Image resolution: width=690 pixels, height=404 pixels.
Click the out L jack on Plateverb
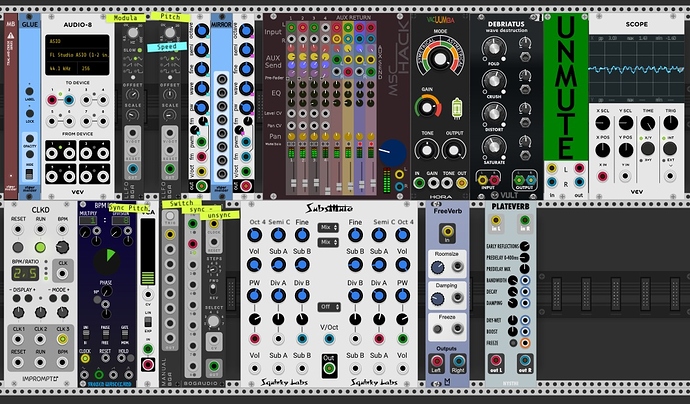point(496,360)
